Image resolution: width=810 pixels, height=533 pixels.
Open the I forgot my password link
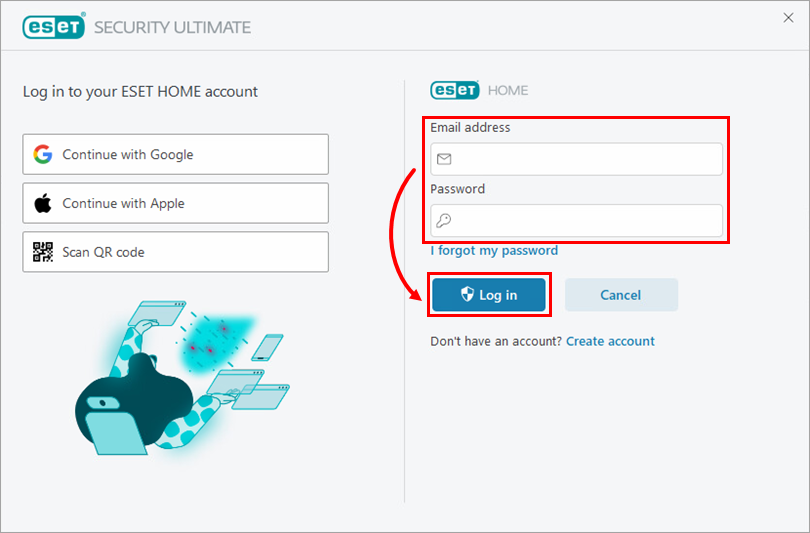click(x=494, y=250)
